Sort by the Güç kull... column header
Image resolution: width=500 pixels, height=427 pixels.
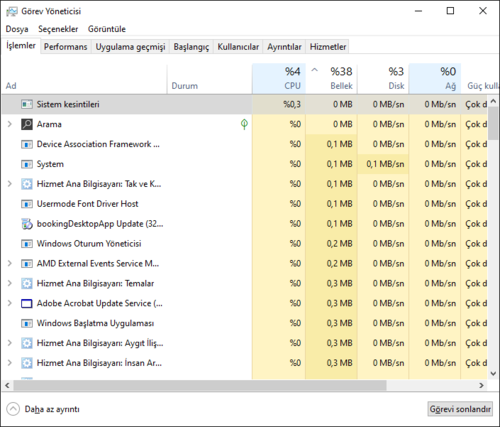[480, 79]
